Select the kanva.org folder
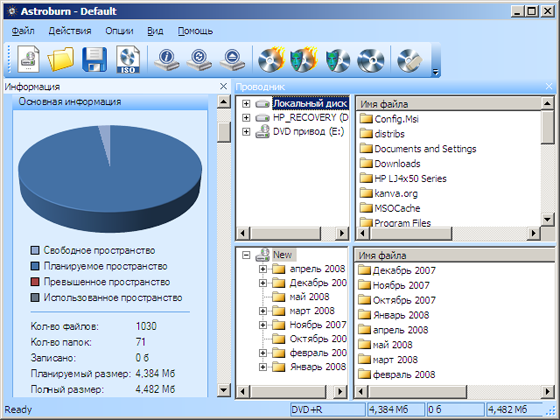Viewport: 560px width, 420px height. [396, 194]
